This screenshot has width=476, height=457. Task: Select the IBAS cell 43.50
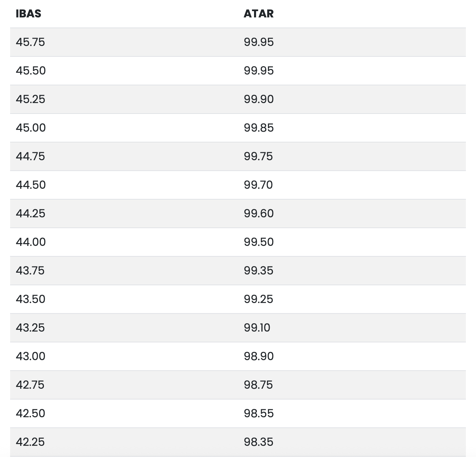click(30, 299)
